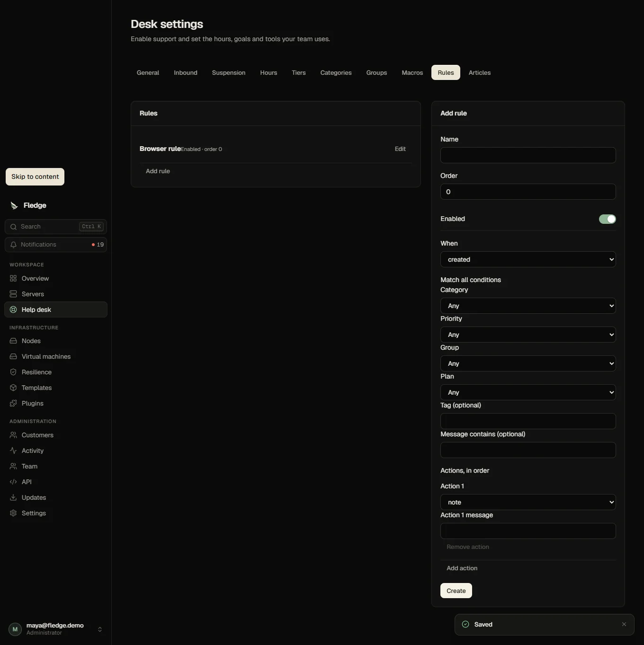Click the Search magnifier icon
The height and width of the screenshot is (645, 644).
tap(13, 227)
